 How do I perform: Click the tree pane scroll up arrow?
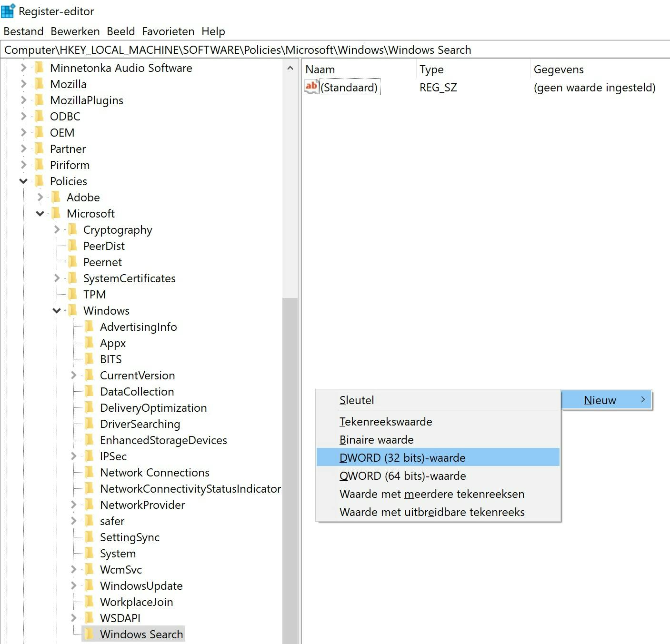(x=290, y=68)
